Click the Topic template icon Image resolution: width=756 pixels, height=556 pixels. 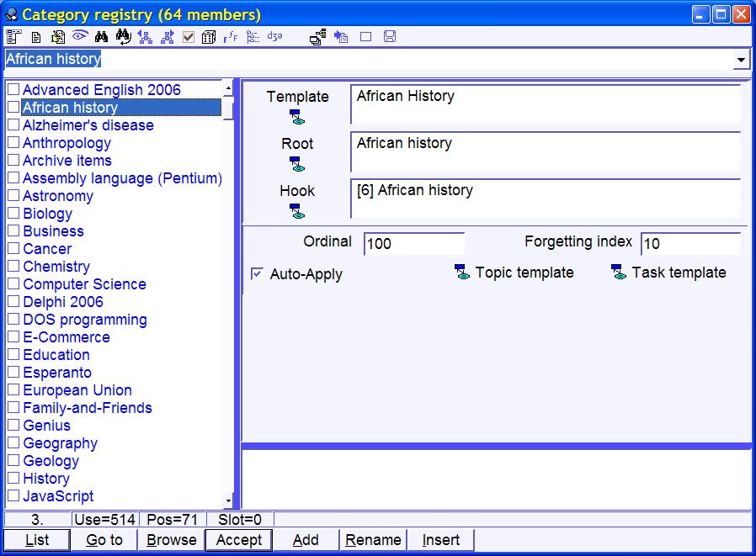pyautogui.click(x=462, y=273)
